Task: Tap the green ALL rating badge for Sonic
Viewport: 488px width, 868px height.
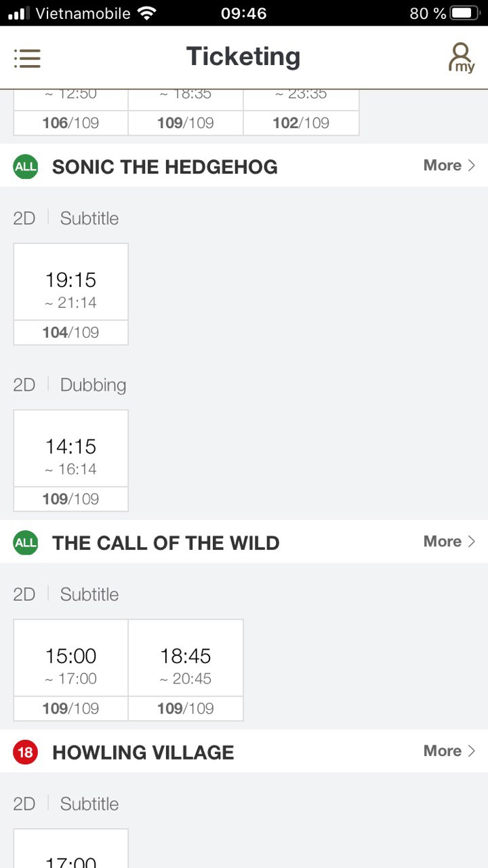Action: (x=26, y=167)
